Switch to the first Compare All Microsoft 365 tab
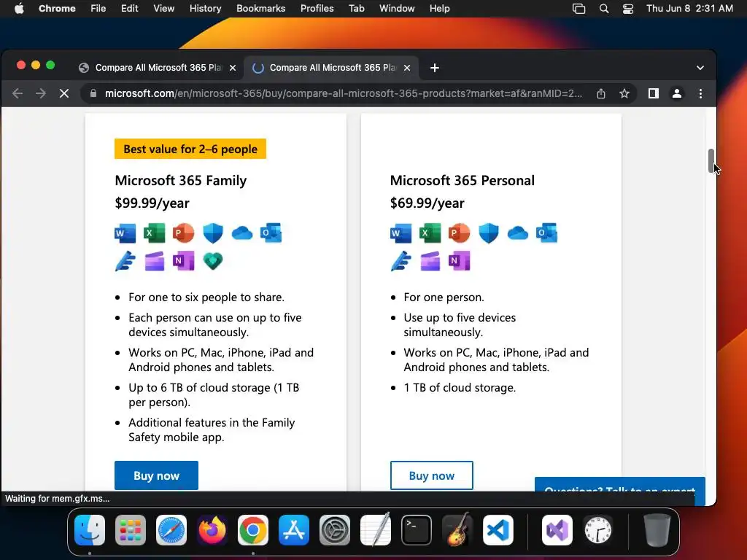 (158, 68)
